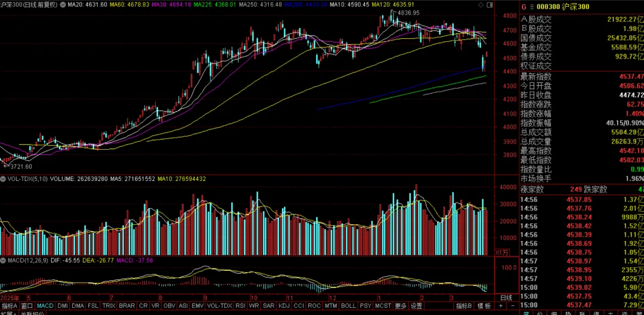The height and width of the screenshot is (315, 644).
Task: Select the TRIX indicator
Action: tap(109, 306)
